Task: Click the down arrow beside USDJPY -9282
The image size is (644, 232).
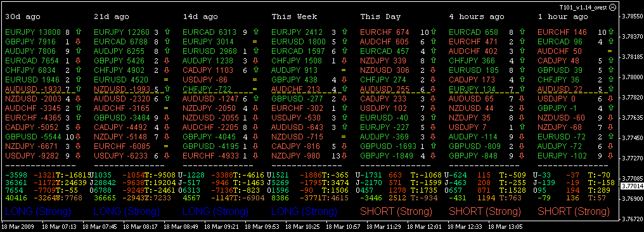Action: pyautogui.click(x=79, y=156)
